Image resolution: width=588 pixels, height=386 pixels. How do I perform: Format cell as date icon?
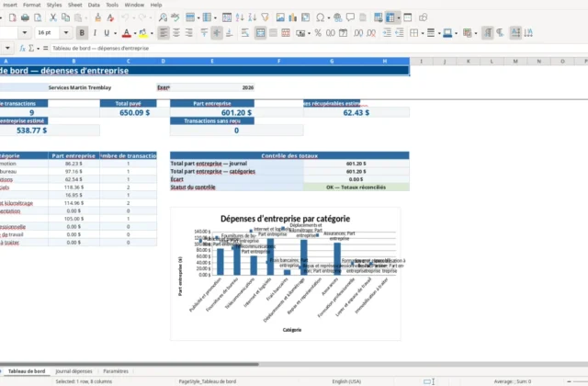point(343,33)
